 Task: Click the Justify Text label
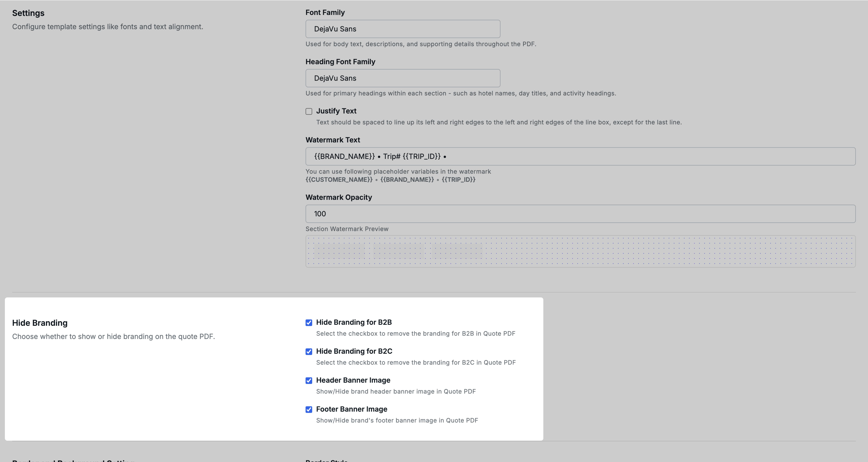tap(336, 111)
